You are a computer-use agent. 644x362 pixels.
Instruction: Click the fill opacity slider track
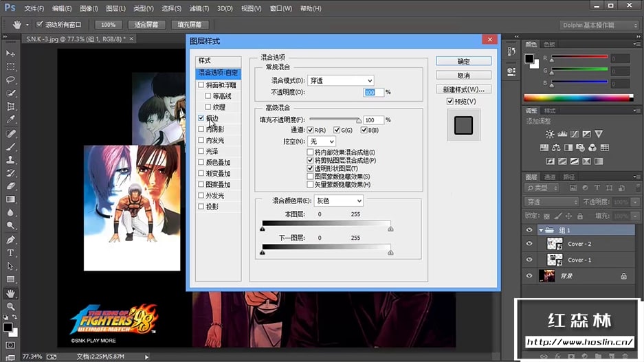335,120
